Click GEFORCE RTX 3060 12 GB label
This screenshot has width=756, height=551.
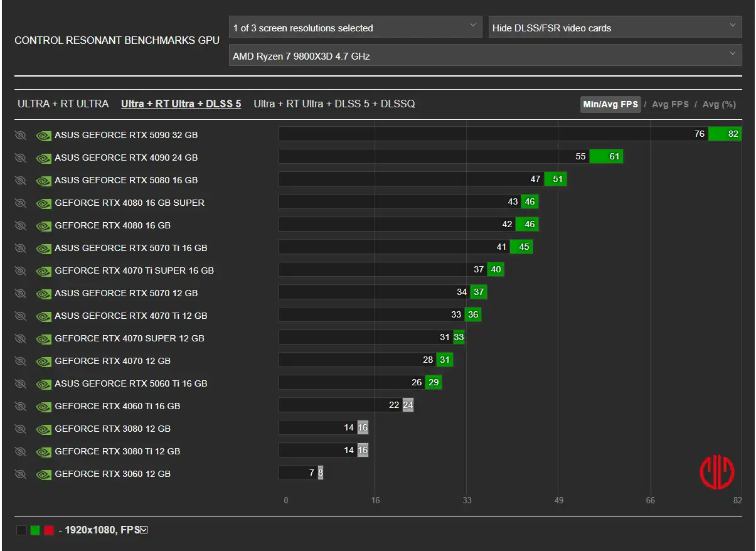[113, 474]
